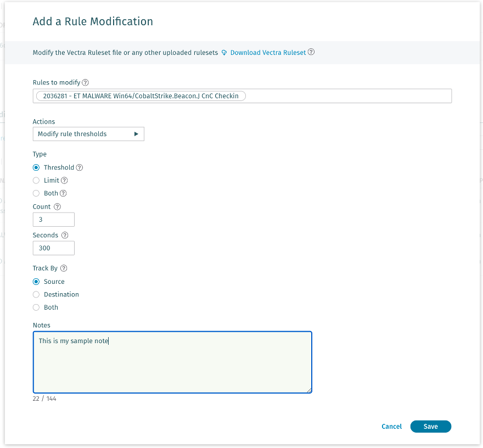Choose Destination under Track By

pyautogui.click(x=36, y=294)
